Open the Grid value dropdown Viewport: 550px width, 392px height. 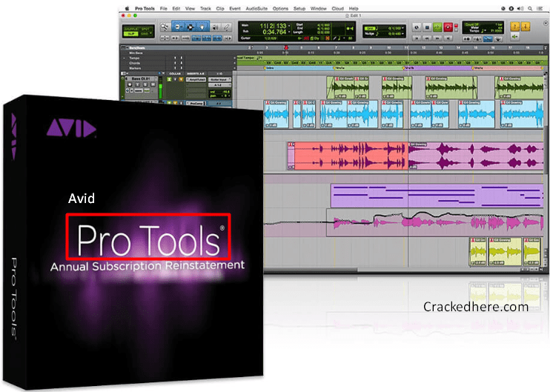402,28
